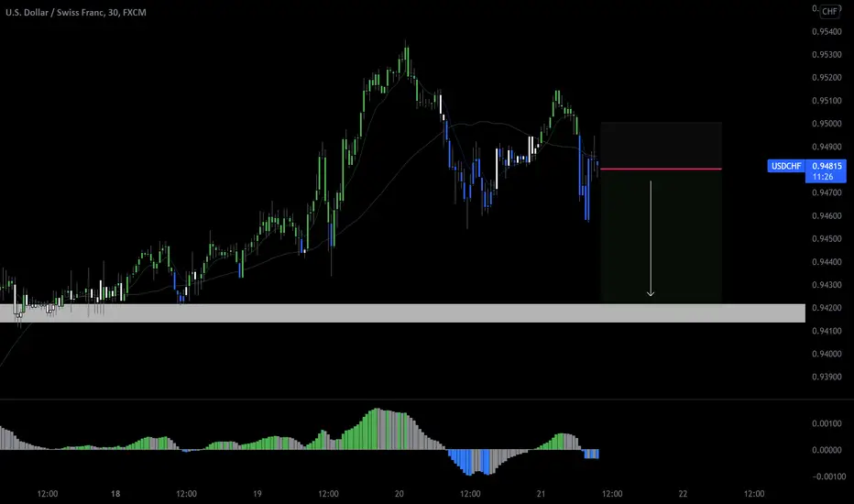854x504 pixels.
Task: Select the grey horizontal support zone rectangle
Action: click(402, 313)
